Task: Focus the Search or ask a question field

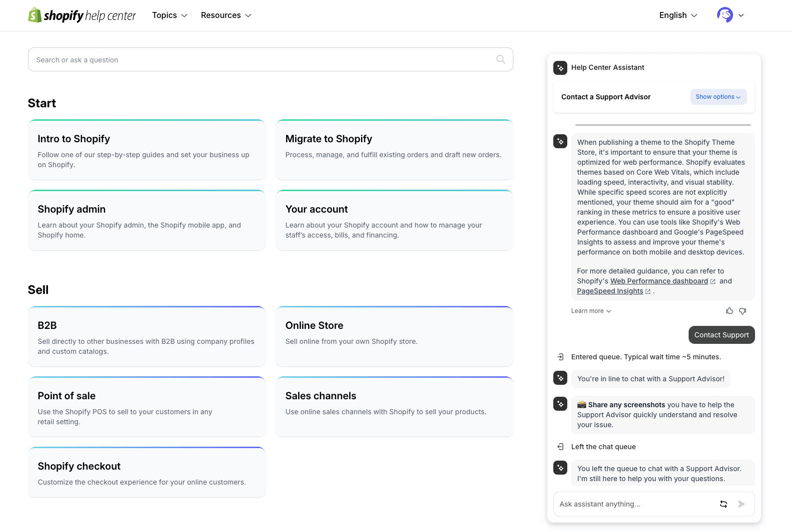Action: (271, 59)
